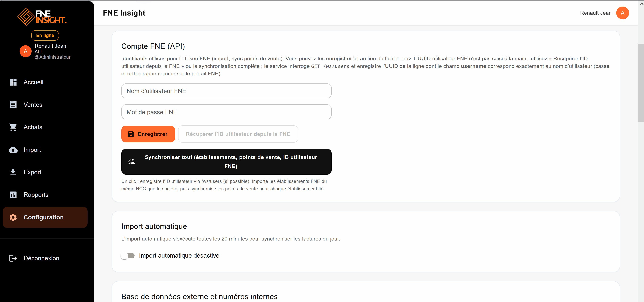Open Achats via the shopping cart icon
644x302 pixels.
[13, 127]
